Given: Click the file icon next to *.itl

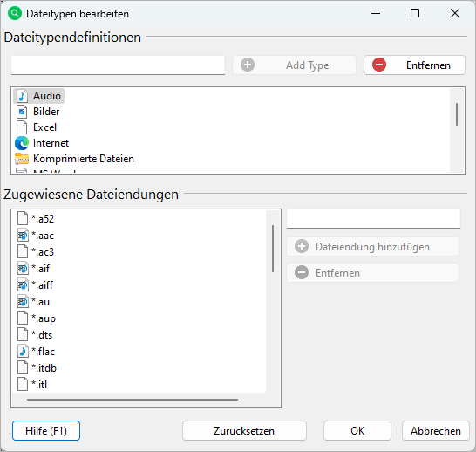Looking at the screenshot, I should 23,385.
